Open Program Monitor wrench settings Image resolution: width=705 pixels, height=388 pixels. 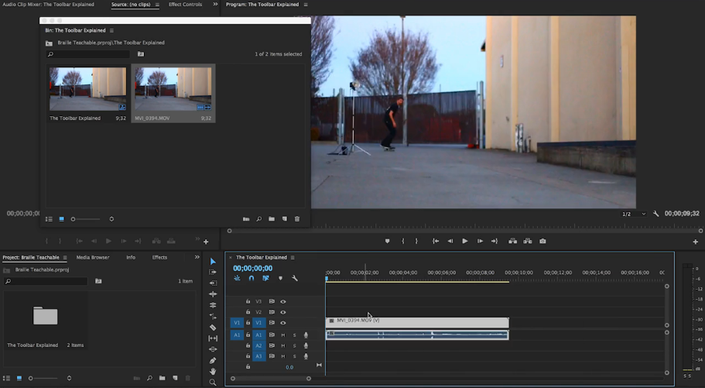coord(656,214)
